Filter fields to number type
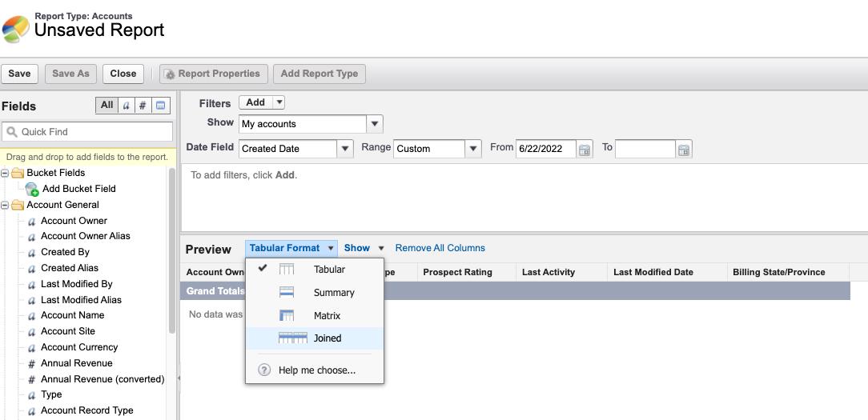The image size is (868, 420). [143, 106]
